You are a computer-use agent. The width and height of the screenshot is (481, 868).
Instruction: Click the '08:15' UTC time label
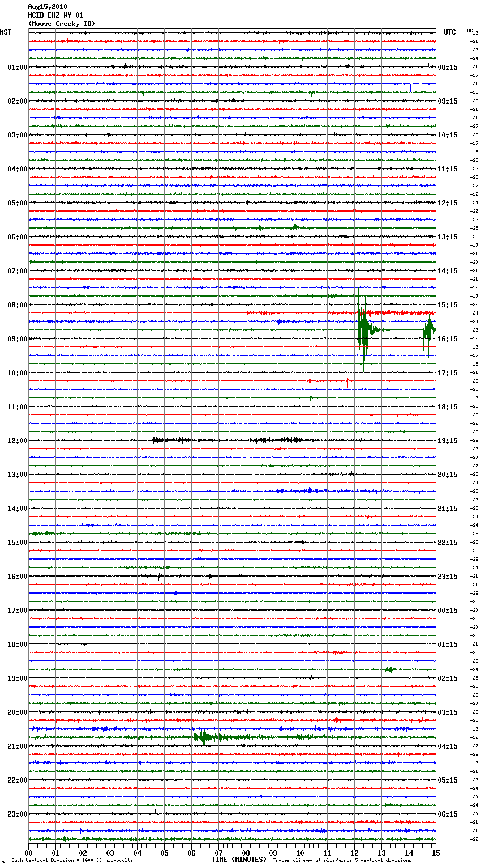(448, 67)
